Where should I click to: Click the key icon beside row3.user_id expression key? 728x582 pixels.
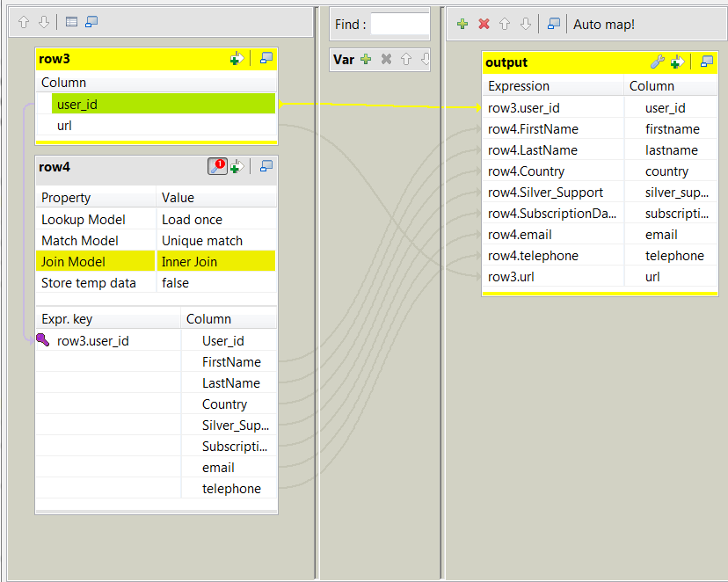[41, 339]
